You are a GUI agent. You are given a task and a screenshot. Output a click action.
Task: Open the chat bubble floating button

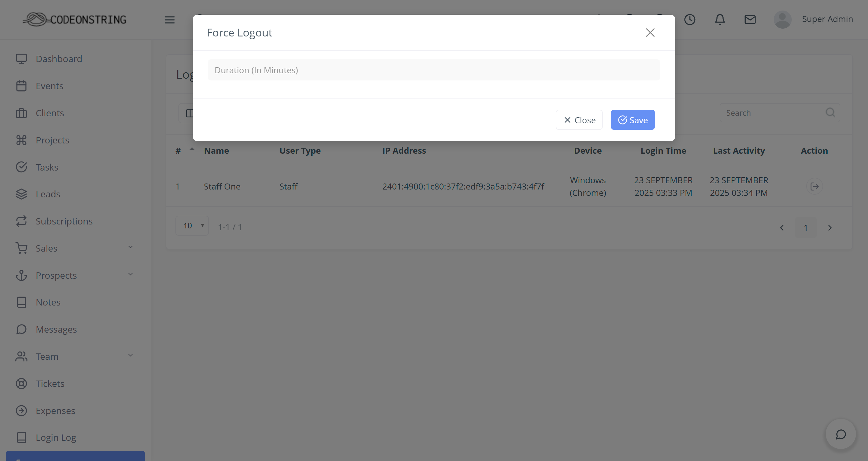coord(840,434)
